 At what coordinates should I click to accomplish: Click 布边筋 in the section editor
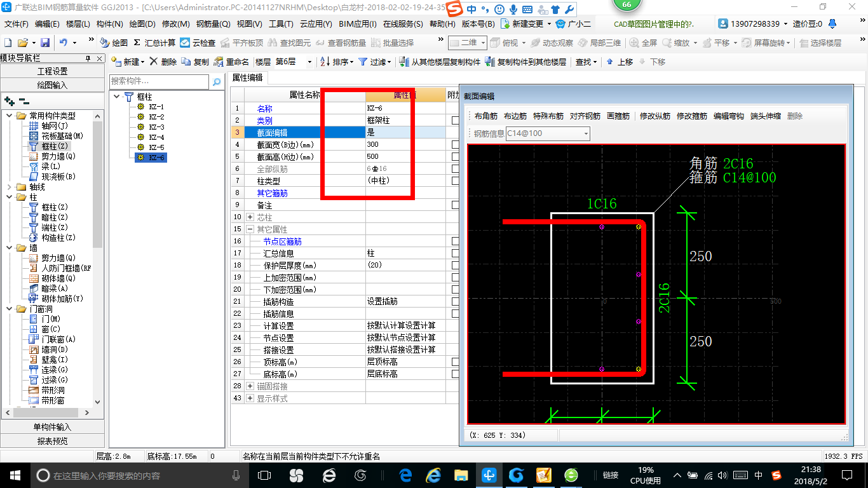(515, 116)
